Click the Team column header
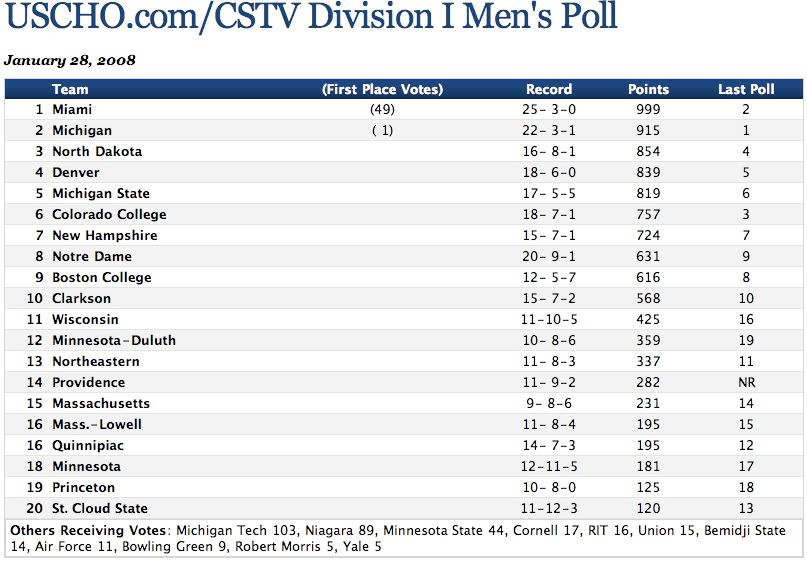Screen dimensions: 807x562 (x=70, y=89)
